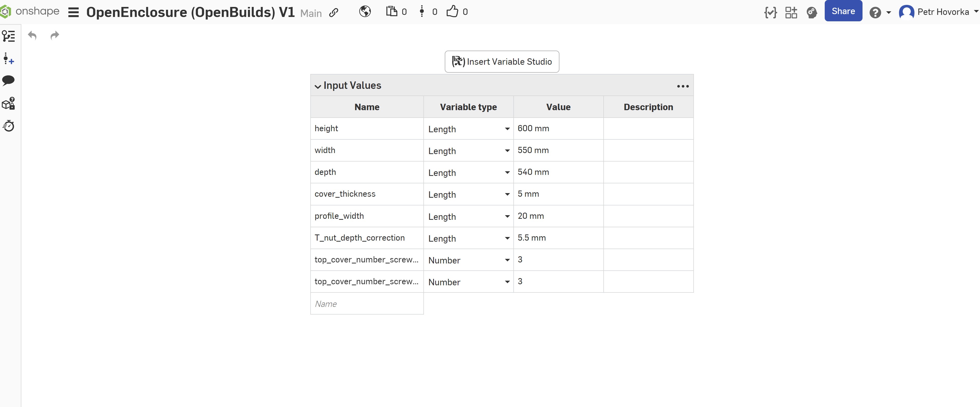Click the height variable name
This screenshot has height=407, width=980.
(x=326, y=128)
